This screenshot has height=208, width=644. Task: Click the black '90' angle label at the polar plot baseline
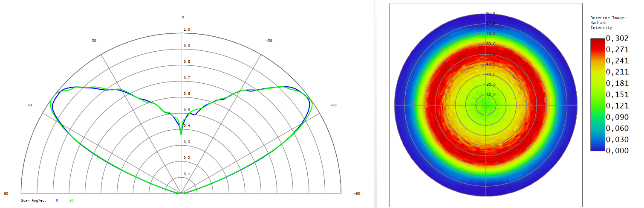(6, 193)
